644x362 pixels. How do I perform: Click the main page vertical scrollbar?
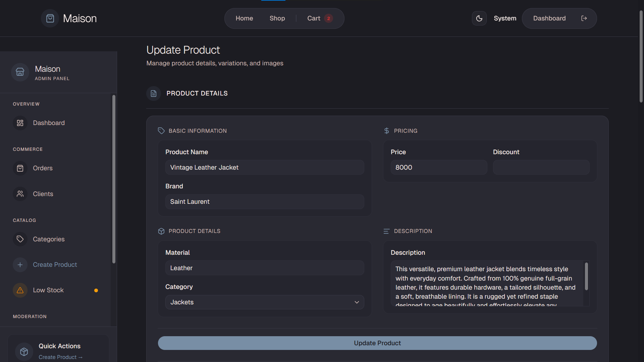coord(641,57)
